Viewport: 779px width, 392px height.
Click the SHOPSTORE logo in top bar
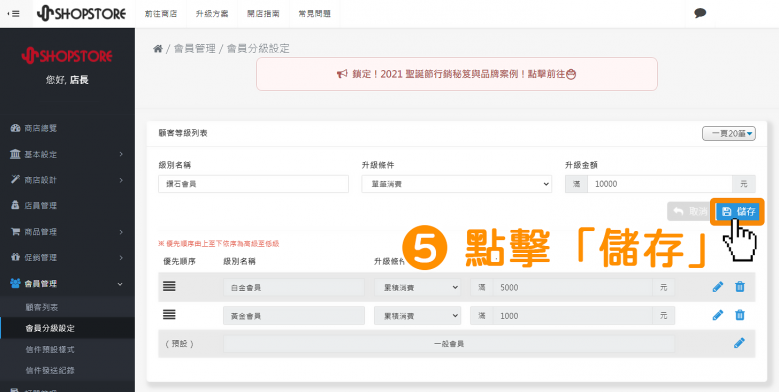pos(81,13)
